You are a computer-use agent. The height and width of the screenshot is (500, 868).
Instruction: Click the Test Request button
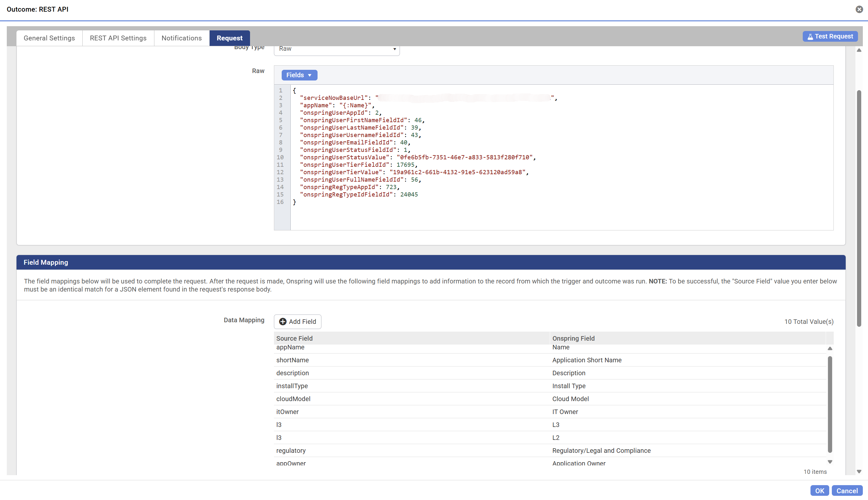[830, 37]
